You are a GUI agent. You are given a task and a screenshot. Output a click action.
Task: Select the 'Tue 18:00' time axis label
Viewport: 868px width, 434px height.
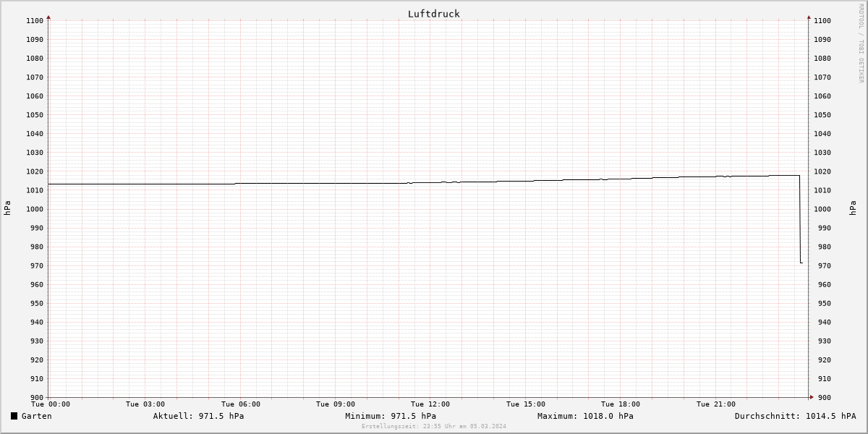click(621, 404)
